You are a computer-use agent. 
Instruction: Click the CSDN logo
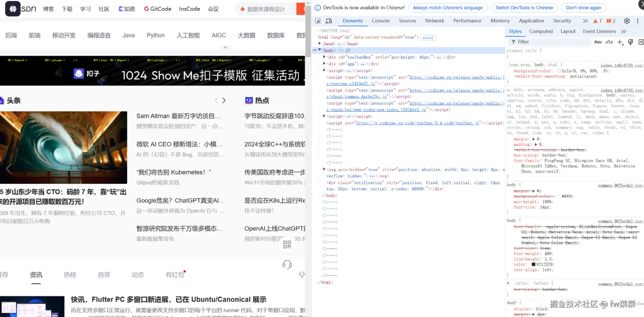pos(21,9)
